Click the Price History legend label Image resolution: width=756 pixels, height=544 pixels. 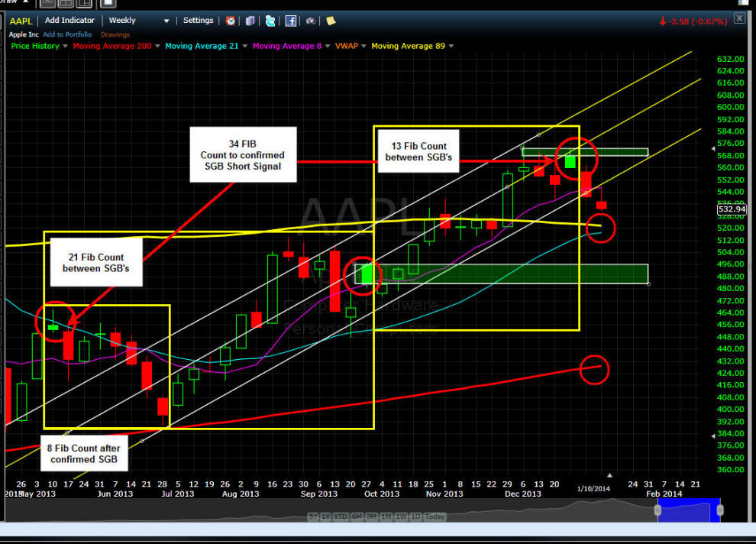coord(35,46)
